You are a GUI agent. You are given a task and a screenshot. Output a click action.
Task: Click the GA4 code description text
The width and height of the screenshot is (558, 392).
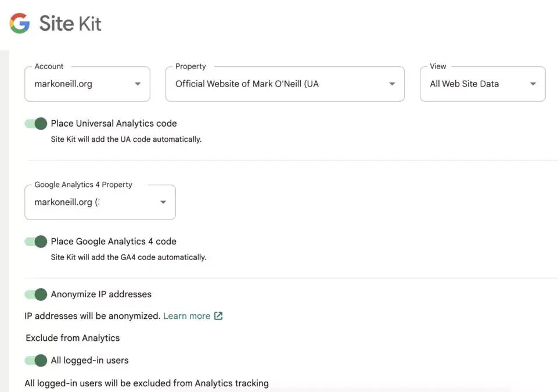pos(129,257)
